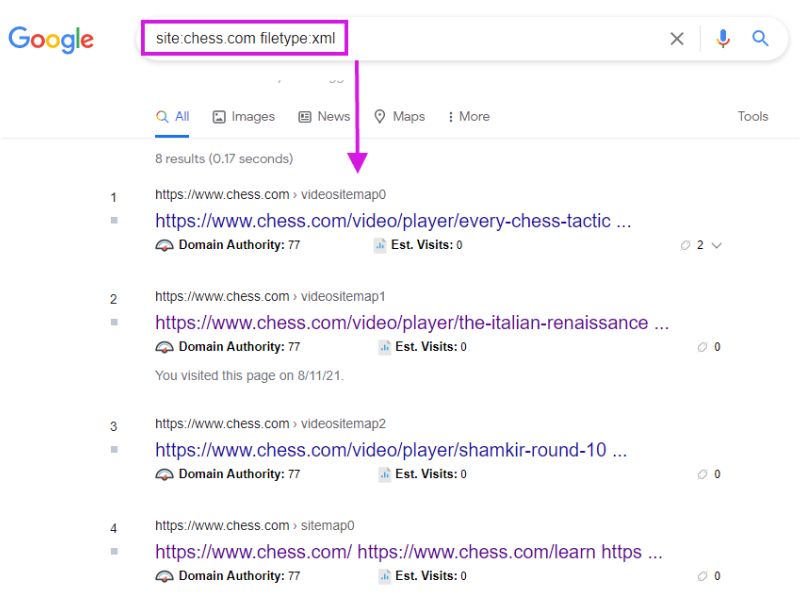
Task: Click the small square marker under result number 1
Action: click(114, 220)
